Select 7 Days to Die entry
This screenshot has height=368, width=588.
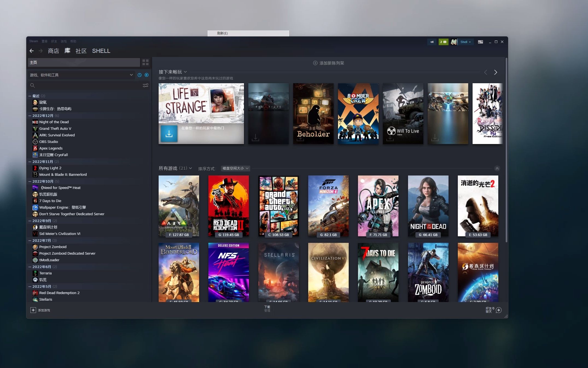coord(50,201)
